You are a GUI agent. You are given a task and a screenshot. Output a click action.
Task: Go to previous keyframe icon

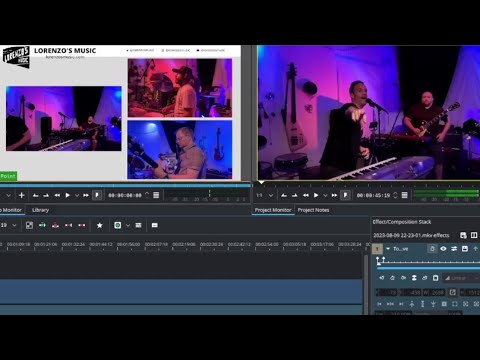pyautogui.click(x=382, y=278)
